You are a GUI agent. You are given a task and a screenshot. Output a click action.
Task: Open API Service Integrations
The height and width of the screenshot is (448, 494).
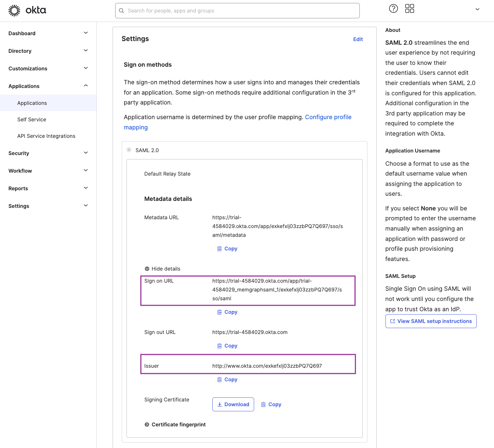pyautogui.click(x=48, y=136)
